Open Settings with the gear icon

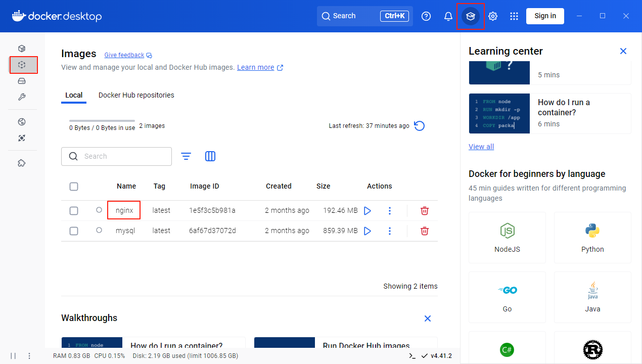click(x=493, y=16)
